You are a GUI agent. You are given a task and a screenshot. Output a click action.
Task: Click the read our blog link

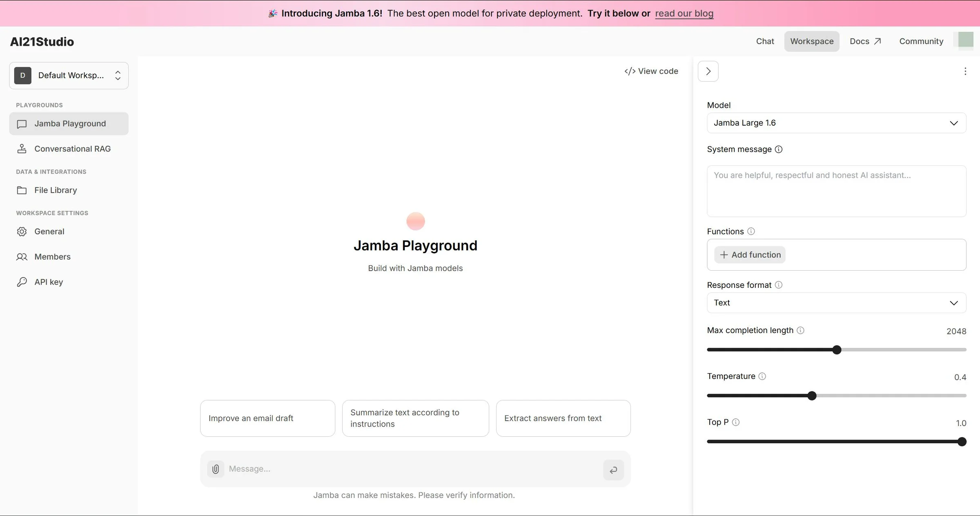tap(684, 13)
